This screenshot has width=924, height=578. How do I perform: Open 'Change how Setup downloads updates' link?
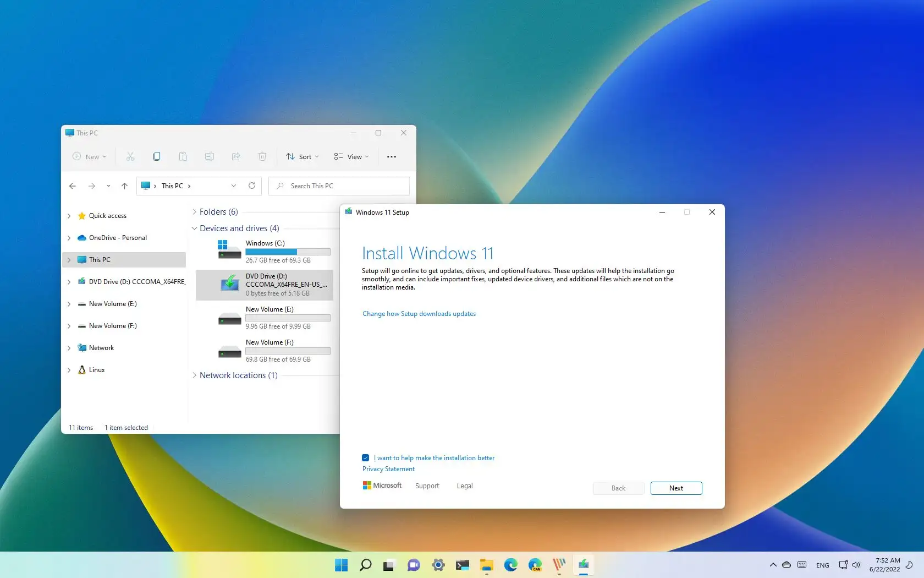(x=419, y=314)
